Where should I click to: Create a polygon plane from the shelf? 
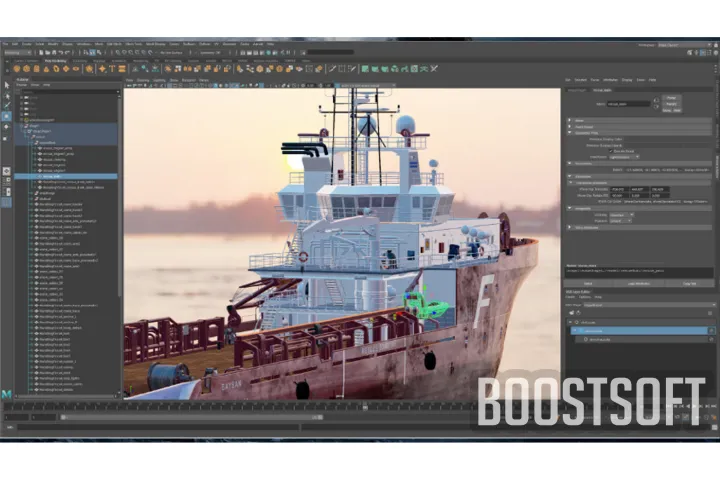(66, 69)
